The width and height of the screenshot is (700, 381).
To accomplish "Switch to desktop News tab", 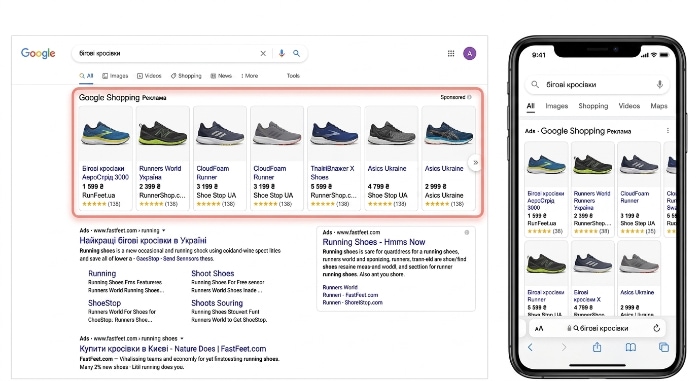I will [221, 76].
